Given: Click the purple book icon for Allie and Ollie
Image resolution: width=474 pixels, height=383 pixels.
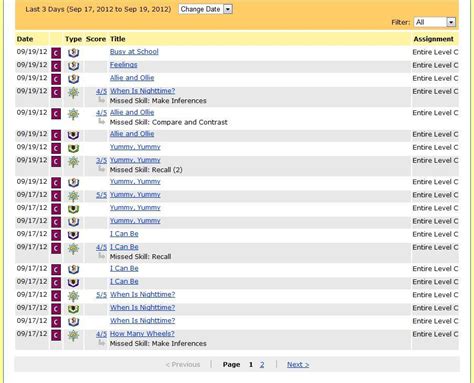Looking at the screenshot, I should coord(73,135).
